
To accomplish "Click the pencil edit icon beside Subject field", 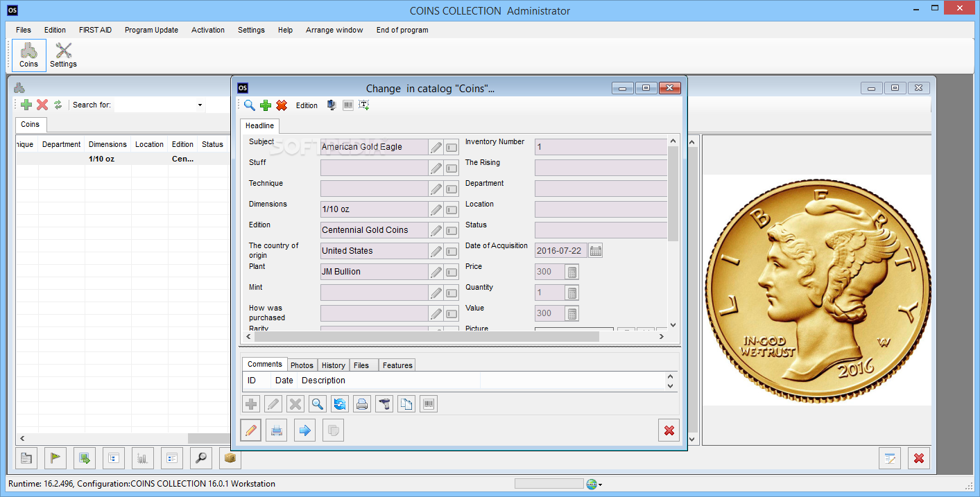I will (436, 147).
